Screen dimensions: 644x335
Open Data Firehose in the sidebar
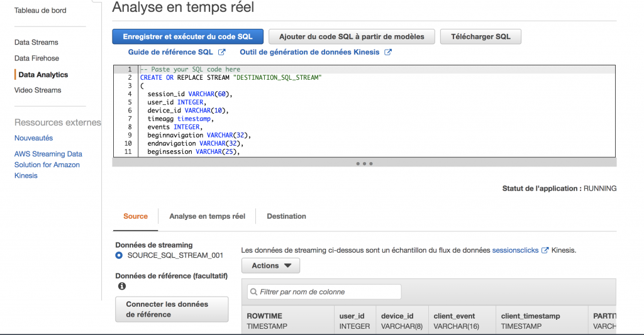[36, 58]
